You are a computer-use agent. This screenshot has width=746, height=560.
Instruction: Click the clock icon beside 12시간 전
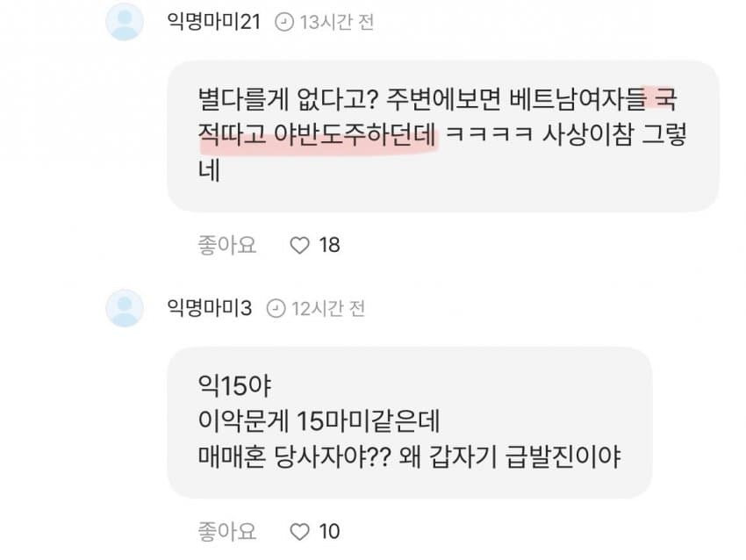pos(276,309)
